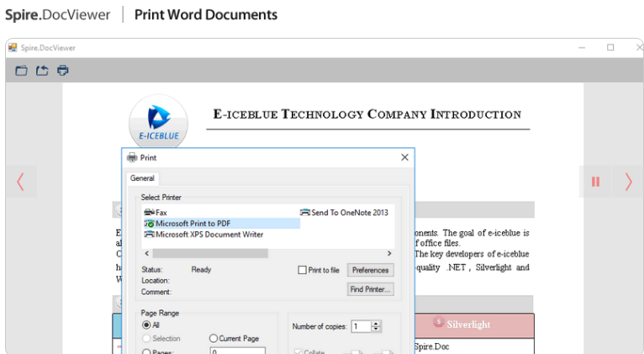Viewport: 644px width, 354px height.
Task: Select the General tab in Print dialog
Action: pyautogui.click(x=142, y=178)
